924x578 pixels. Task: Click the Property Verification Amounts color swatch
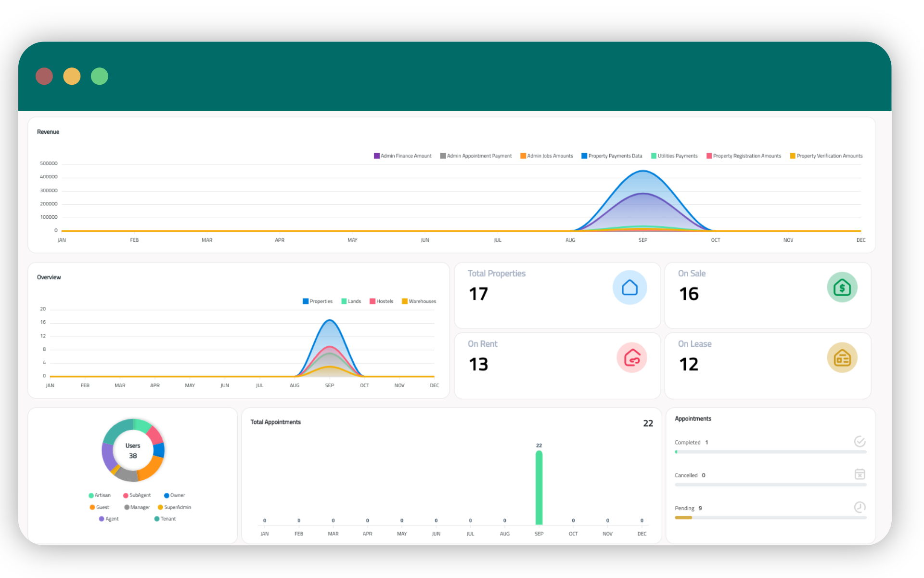(x=793, y=156)
